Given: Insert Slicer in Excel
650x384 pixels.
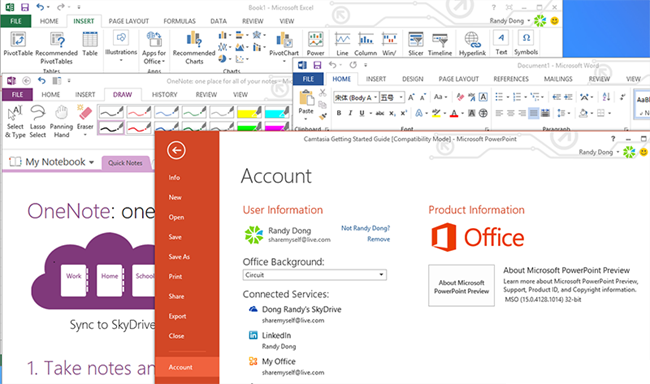Looking at the screenshot, I should point(415,44).
